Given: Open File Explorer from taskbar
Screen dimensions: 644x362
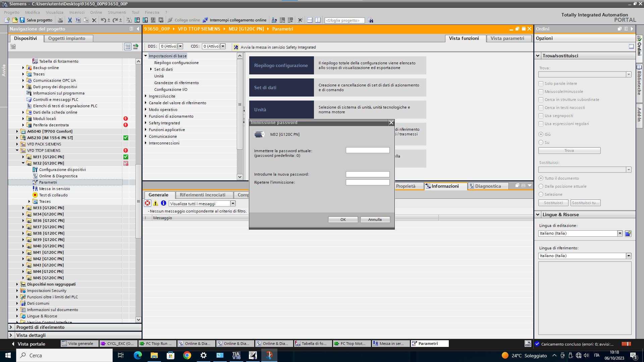Looking at the screenshot, I should pos(154,355).
